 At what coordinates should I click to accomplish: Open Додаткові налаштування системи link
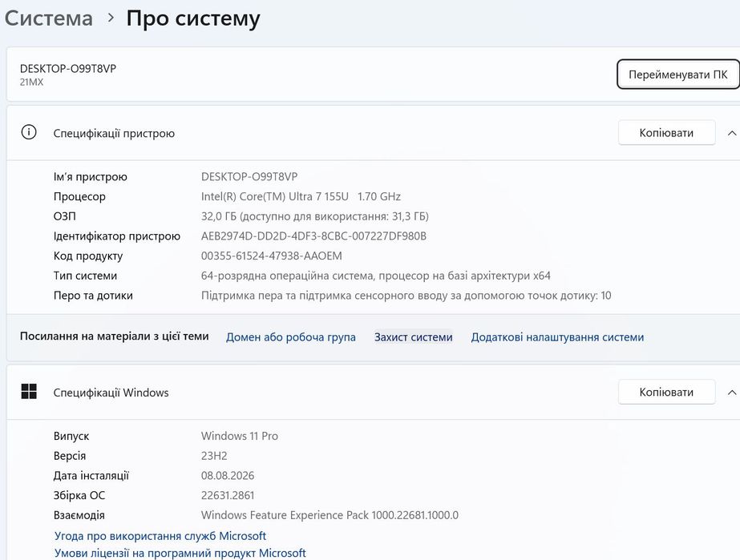pyautogui.click(x=557, y=336)
